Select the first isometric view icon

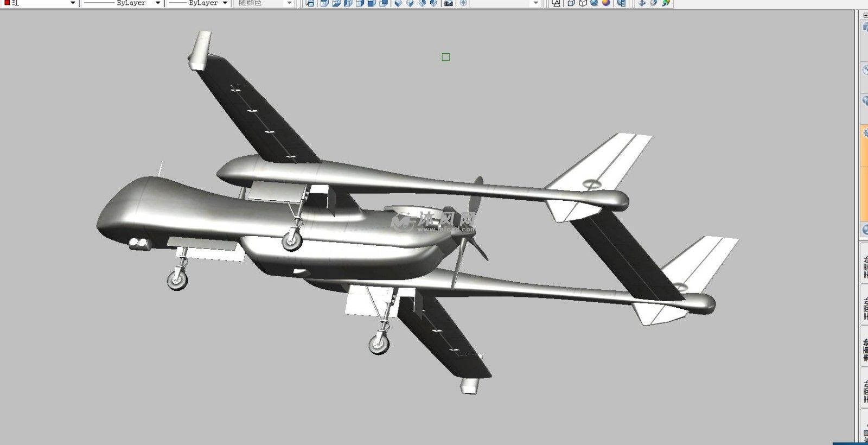398,3
